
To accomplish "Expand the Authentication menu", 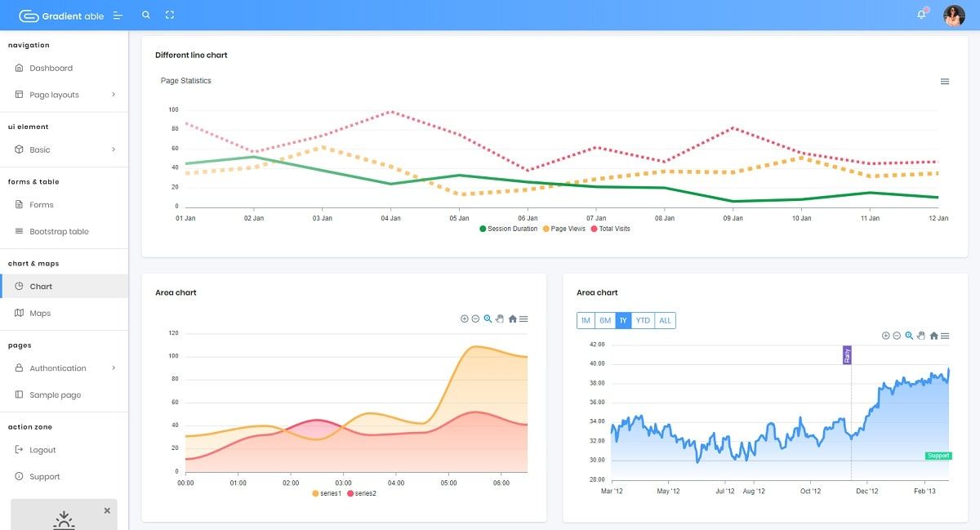I will coord(64,368).
